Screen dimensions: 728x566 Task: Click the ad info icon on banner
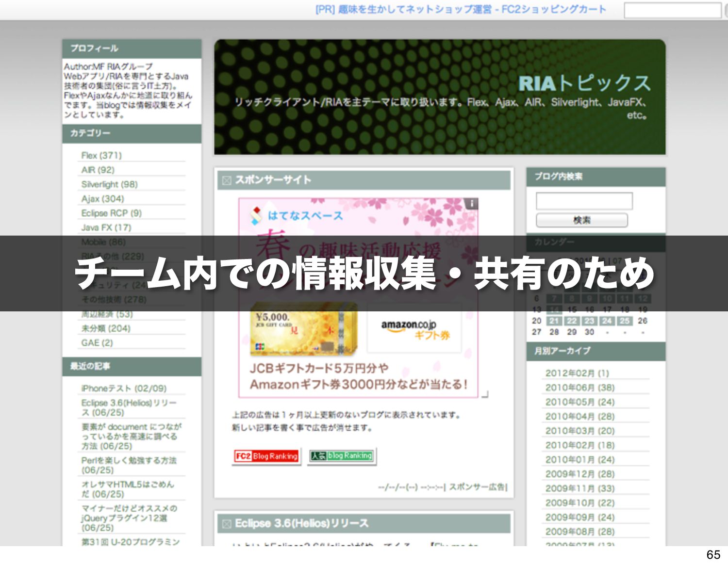(x=471, y=204)
